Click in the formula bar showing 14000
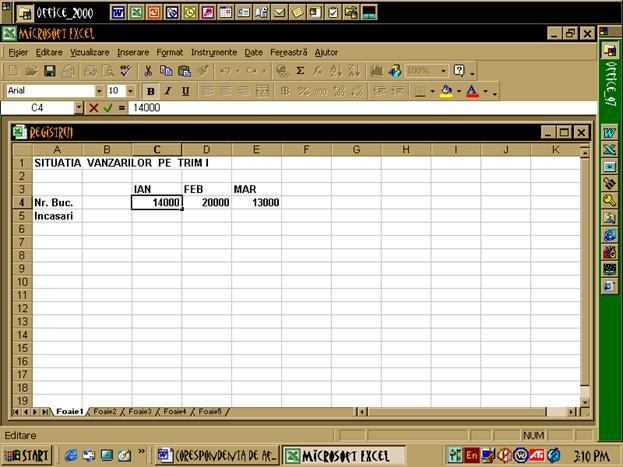The width and height of the screenshot is (623, 467). (x=362, y=108)
